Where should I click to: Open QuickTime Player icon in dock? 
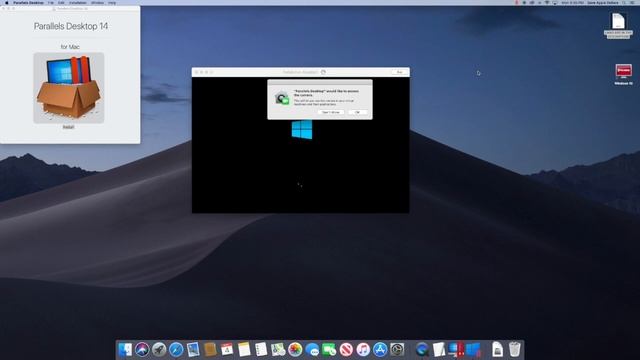pyautogui.click(x=422, y=350)
